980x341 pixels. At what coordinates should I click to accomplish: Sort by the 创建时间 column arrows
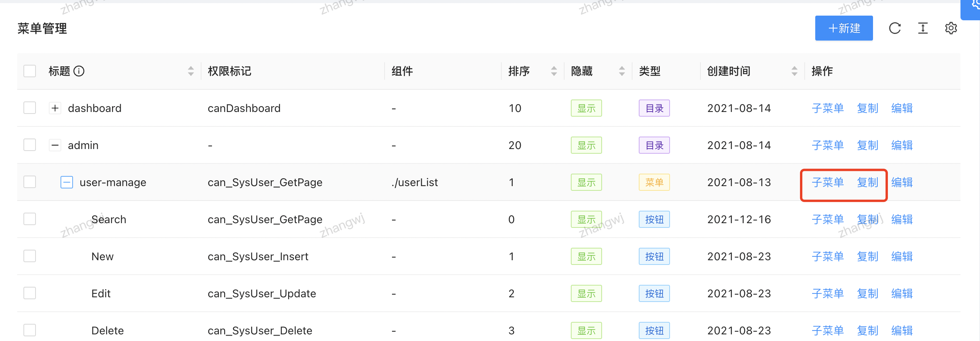pos(794,71)
